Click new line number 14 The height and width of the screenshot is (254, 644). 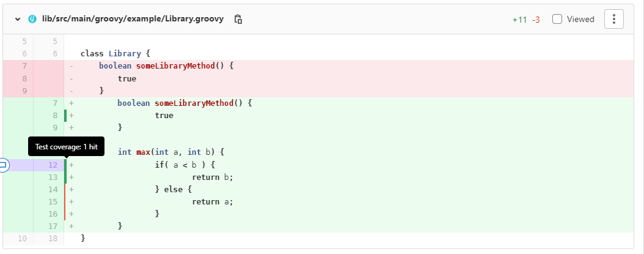click(x=53, y=190)
